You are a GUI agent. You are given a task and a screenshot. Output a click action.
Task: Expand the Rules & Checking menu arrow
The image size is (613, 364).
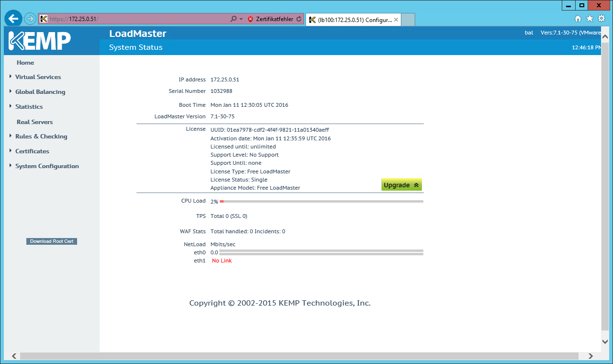(11, 136)
